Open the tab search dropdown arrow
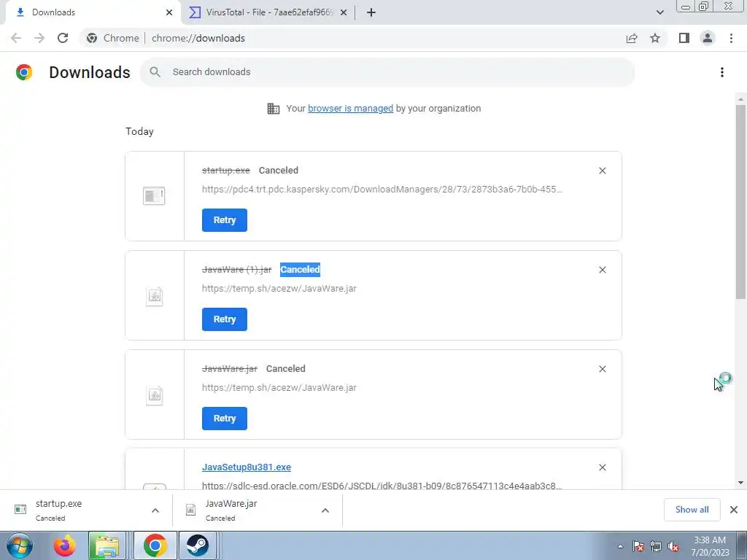This screenshot has height=560, width=747. pyautogui.click(x=659, y=12)
